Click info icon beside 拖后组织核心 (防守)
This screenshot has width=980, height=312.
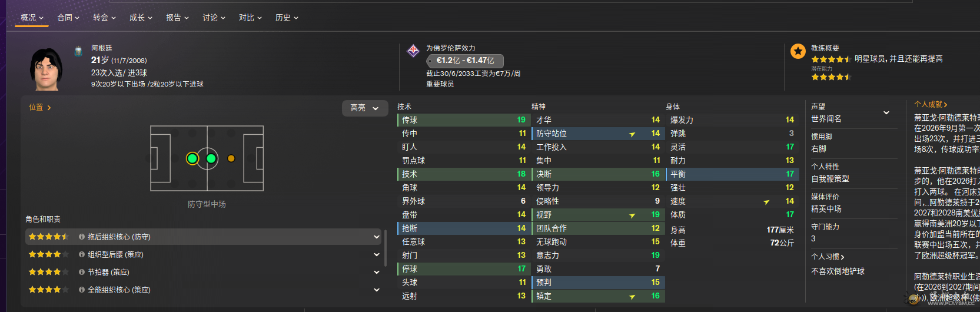tap(82, 237)
